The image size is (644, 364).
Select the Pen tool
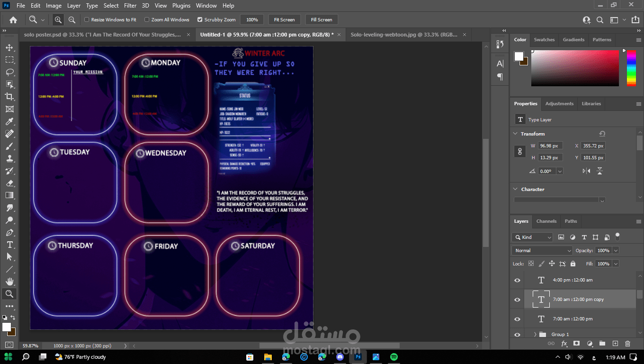pyautogui.click(x=9, y=232)
